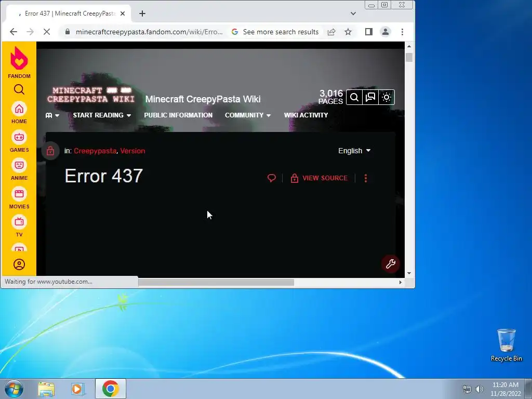Click the vertical scrollbar down arrow
The image size is (532, 399).
(x=409, y=273)
